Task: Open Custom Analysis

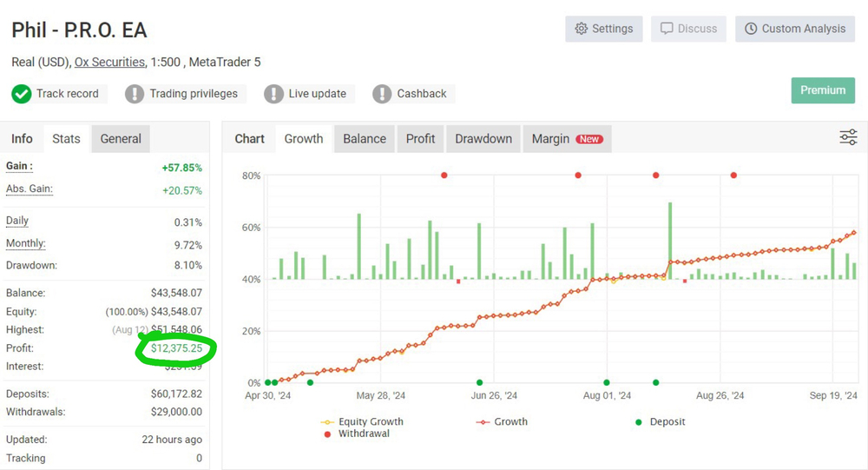Action: (x=795, y=29)
